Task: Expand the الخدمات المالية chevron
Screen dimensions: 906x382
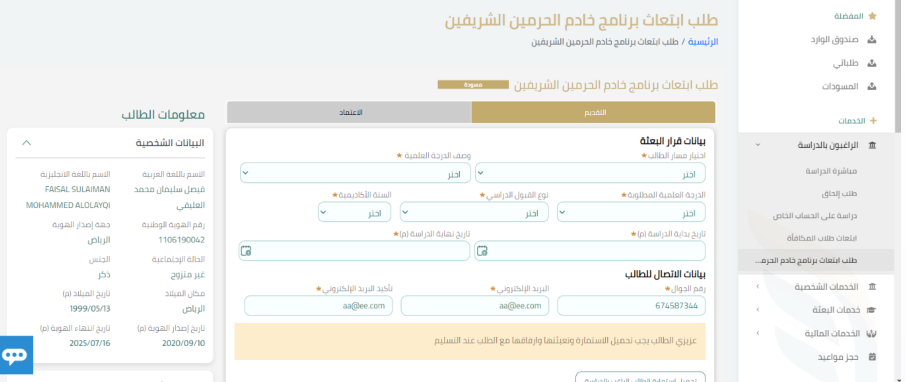Action: pos(758,333)
